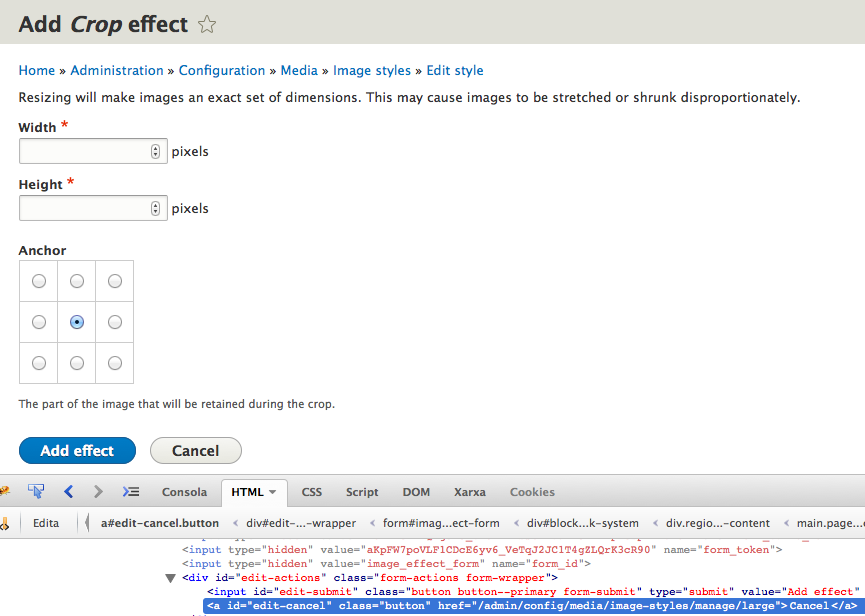
Task: Click the Edita button in Firebug
Action: coord(46,523)
